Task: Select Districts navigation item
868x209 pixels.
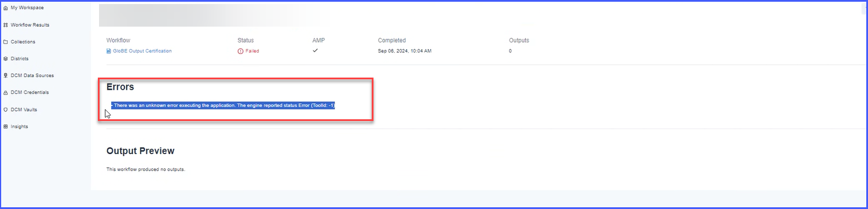Action: [19, 58]
